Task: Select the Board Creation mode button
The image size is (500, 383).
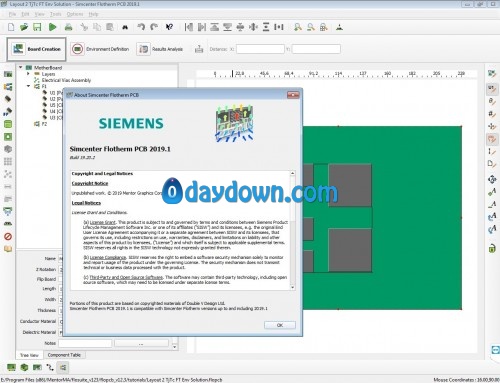Action: (x=37, y=49)
